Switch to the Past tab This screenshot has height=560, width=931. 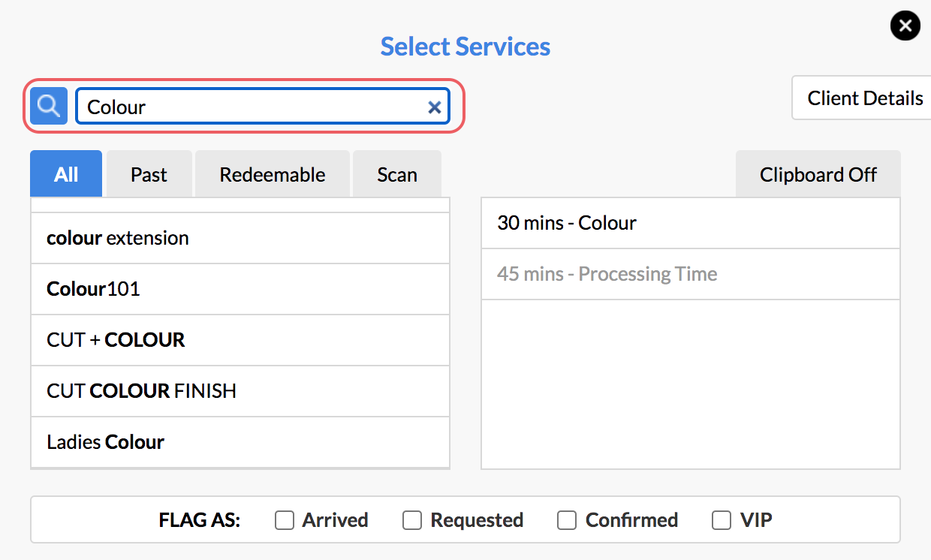(x=149, y=174)
